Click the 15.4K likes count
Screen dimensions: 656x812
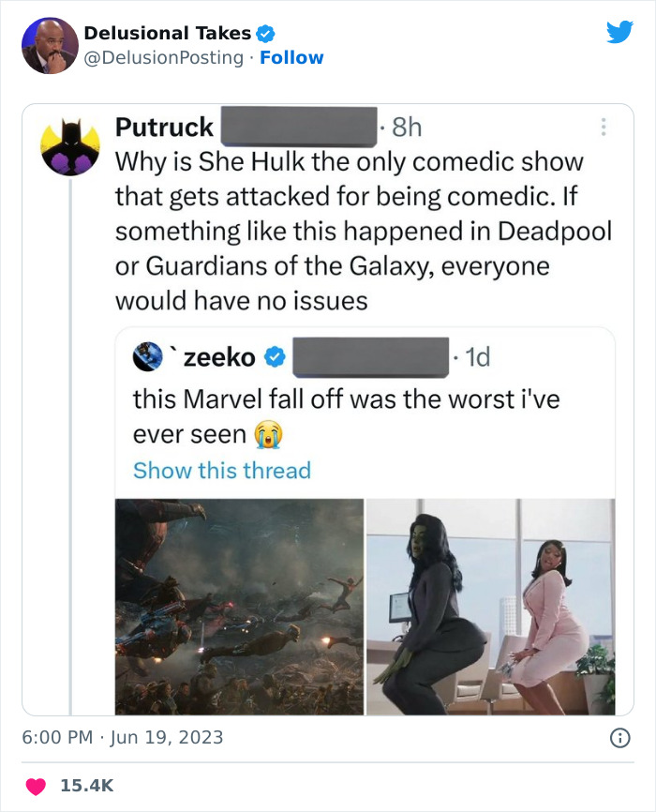click(87, 786)
